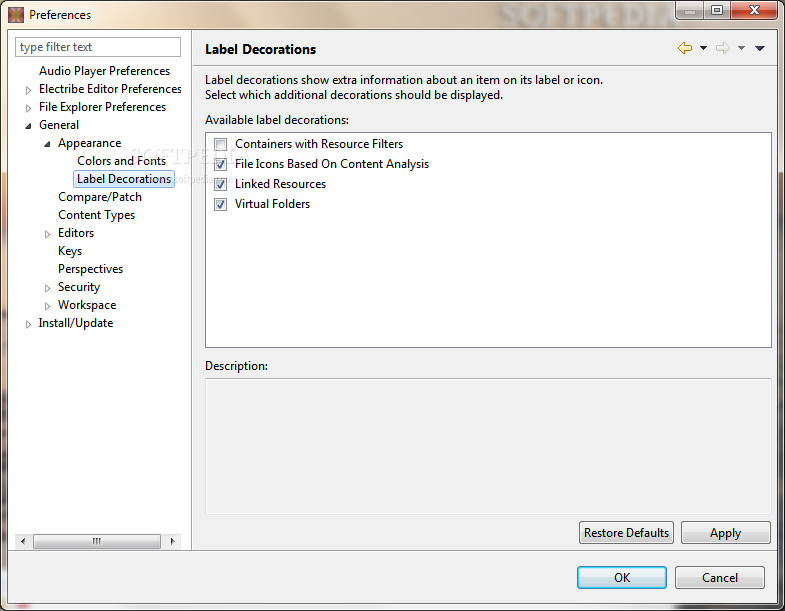The height and width of the screenshot is (611, 785).
Task: Open the back history dropdown arrow
Action: click(703, 48)
